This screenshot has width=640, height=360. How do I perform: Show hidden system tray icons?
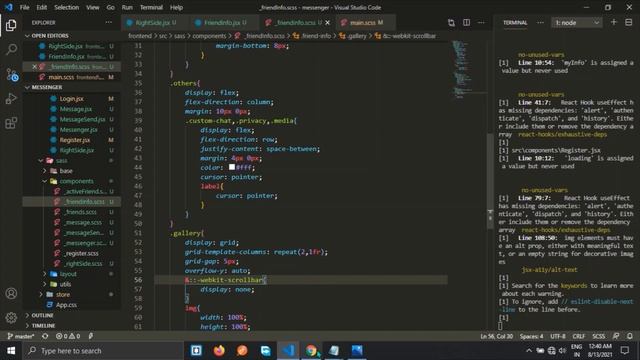click(x=529, y=350)
